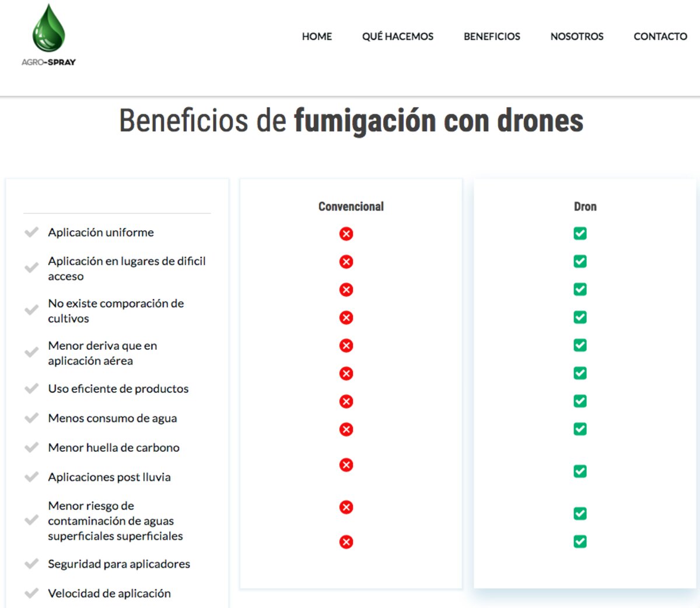Navigate to the BENEFICIOS section
700x608 pixels.
click(x=492, y=36)
